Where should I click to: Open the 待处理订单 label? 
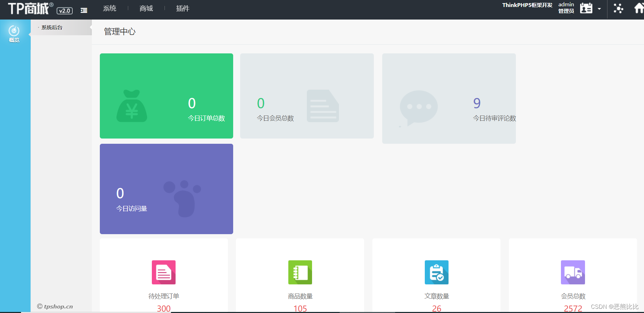(164, 296)
